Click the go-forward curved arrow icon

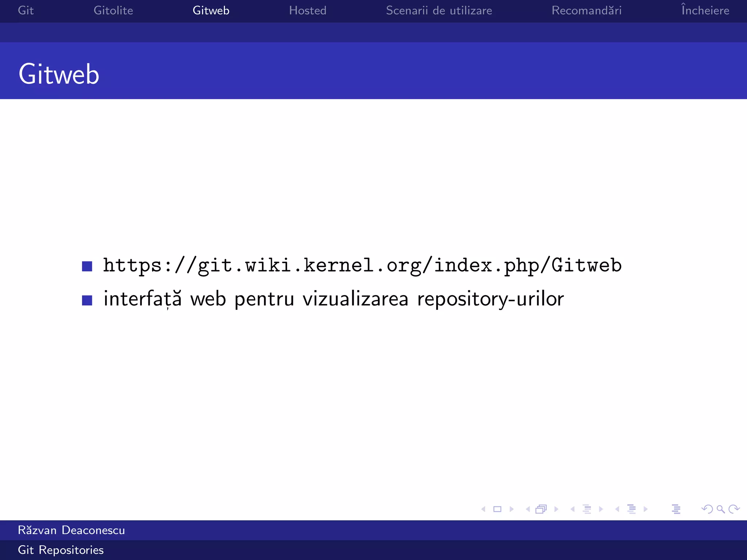click(x=734, y=509)
